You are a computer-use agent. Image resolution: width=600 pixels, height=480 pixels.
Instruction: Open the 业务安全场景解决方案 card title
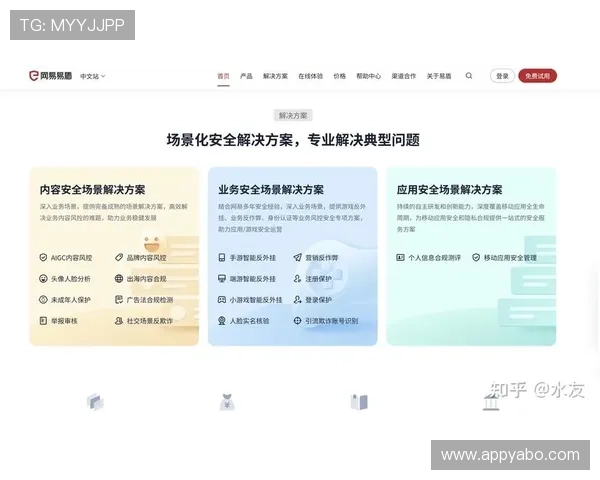click(271, 189)
